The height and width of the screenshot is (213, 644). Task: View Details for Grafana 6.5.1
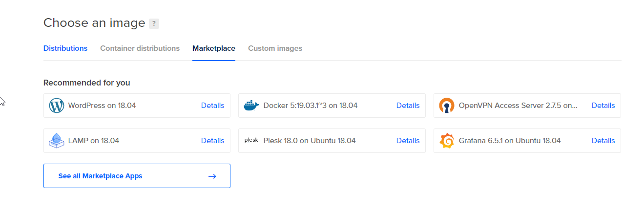pos(603,141)
